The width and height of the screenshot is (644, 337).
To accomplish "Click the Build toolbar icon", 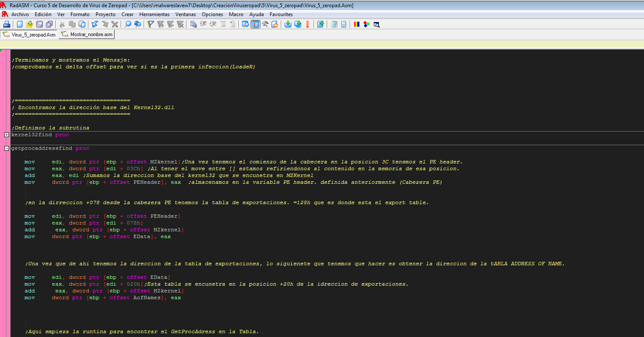I will point(298,24).
